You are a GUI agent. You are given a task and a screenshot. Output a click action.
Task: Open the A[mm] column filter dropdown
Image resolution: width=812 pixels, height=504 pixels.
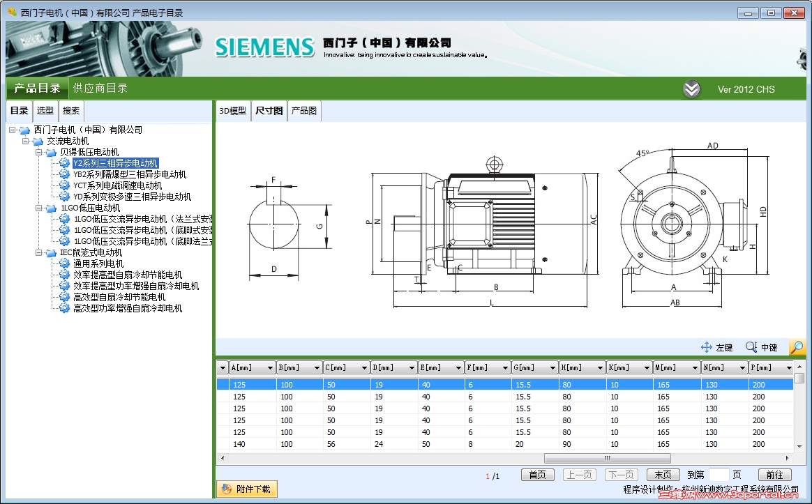[x=270, y=367]
